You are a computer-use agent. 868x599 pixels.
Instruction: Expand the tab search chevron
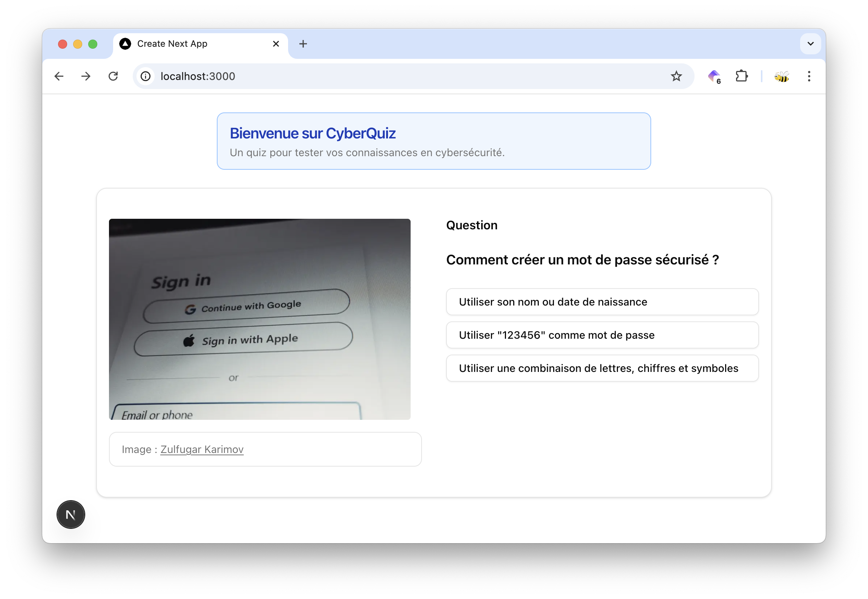point(810,44)
